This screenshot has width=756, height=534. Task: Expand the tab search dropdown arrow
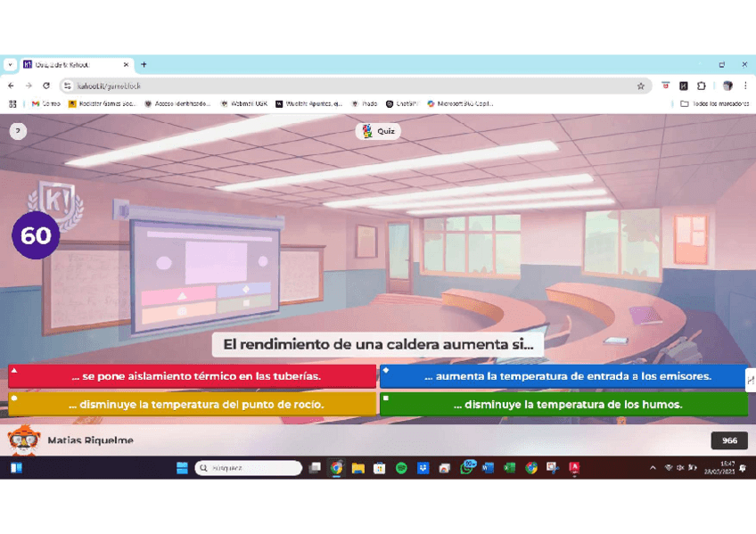click(11, 65)
